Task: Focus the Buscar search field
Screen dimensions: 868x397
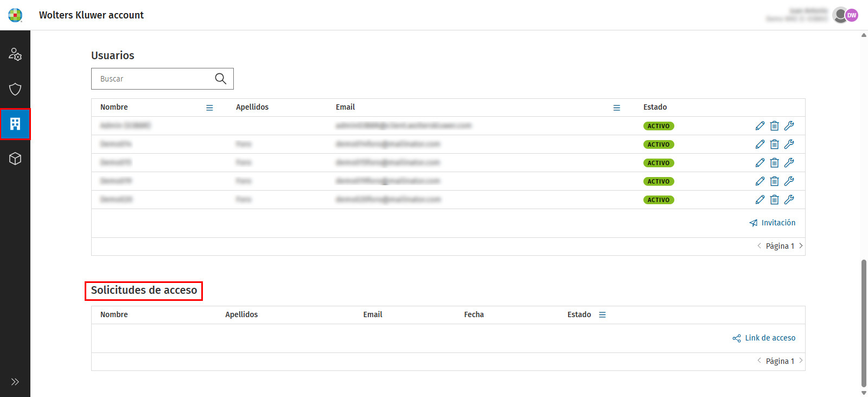Action: [x=162, y=79]
